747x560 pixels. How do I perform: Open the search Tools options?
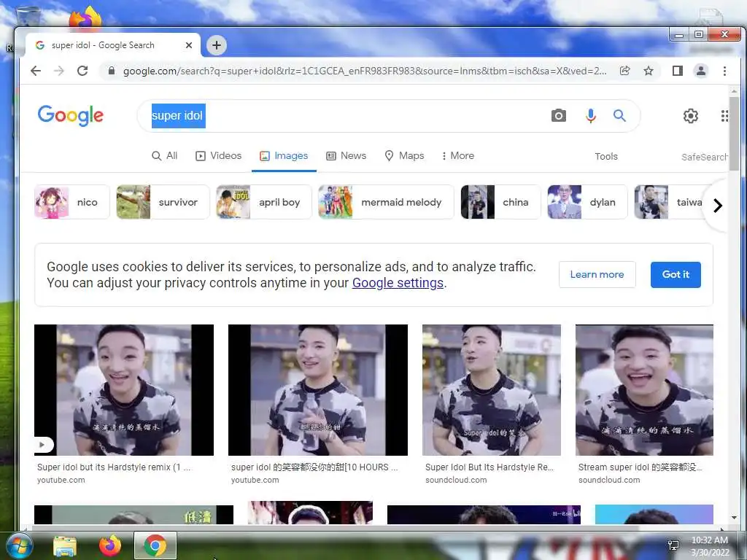[x=606, y=156]
